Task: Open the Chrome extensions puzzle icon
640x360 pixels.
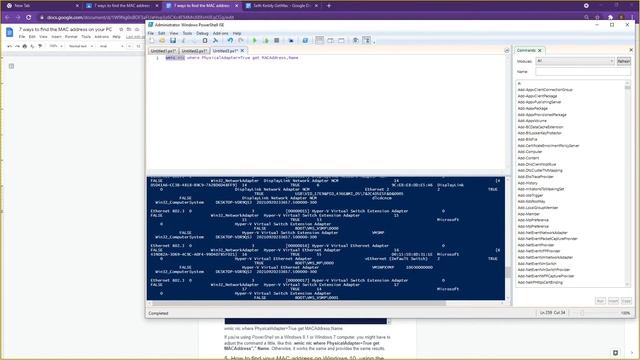Action: [x=610, y=18]
